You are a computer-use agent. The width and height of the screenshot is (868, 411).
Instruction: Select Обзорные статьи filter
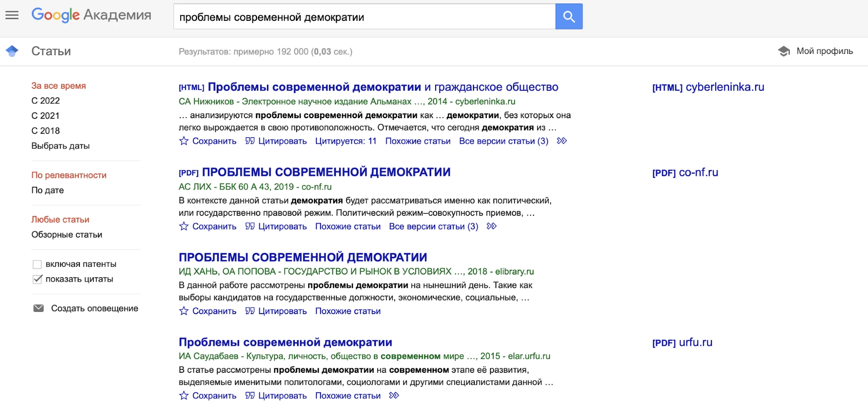click(66, 235)
